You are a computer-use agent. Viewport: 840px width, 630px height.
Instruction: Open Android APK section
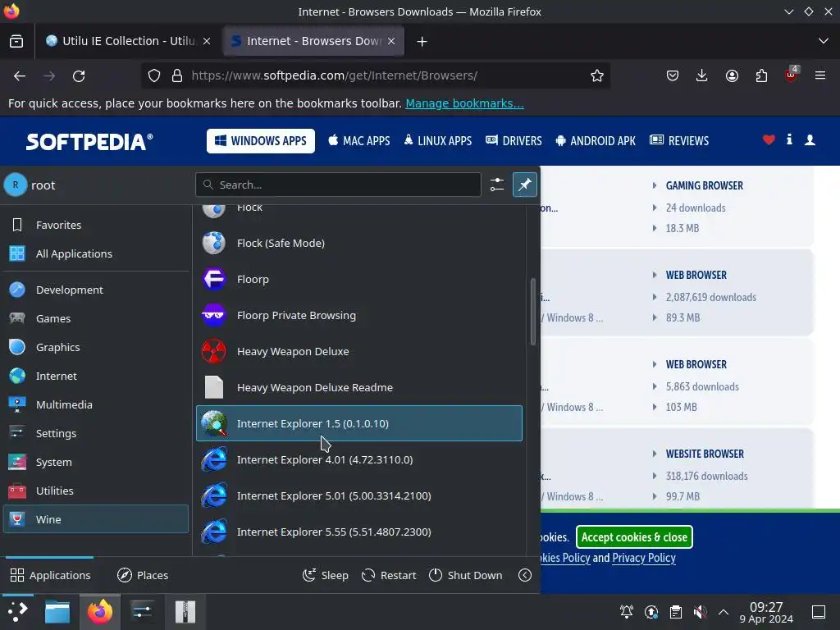tap(596, 141)
